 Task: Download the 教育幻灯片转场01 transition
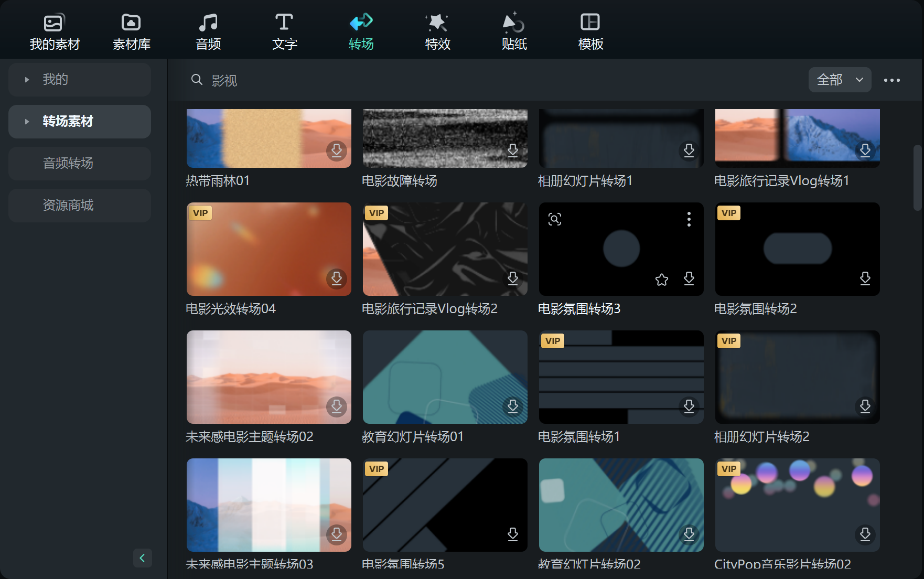click(513, 406)
